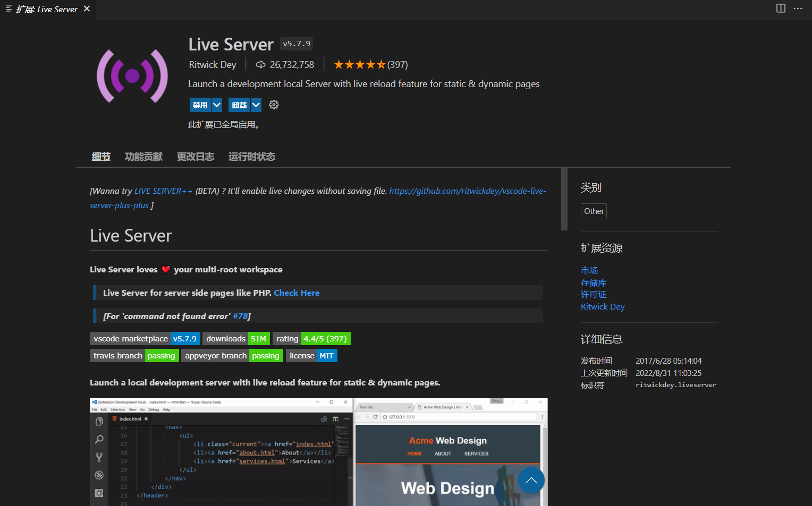
Task: Open the 许可证 license link
Action: (x=594, y=295)
